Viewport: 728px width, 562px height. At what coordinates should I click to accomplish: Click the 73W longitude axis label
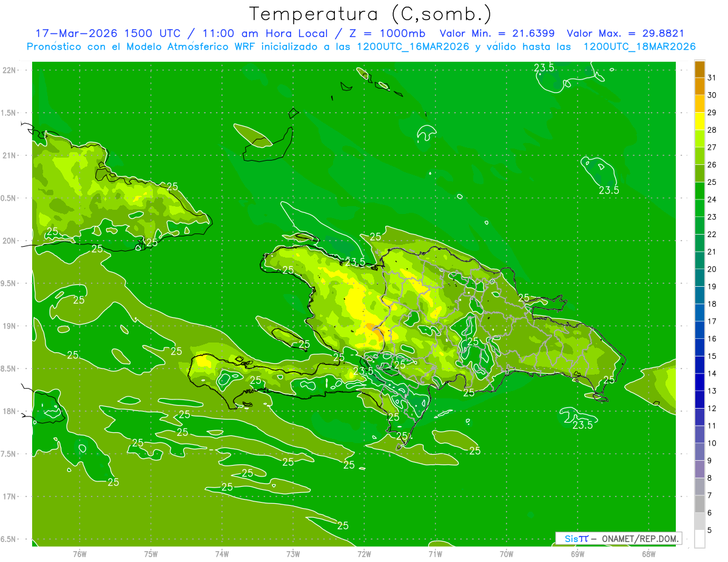coord(293,554)
